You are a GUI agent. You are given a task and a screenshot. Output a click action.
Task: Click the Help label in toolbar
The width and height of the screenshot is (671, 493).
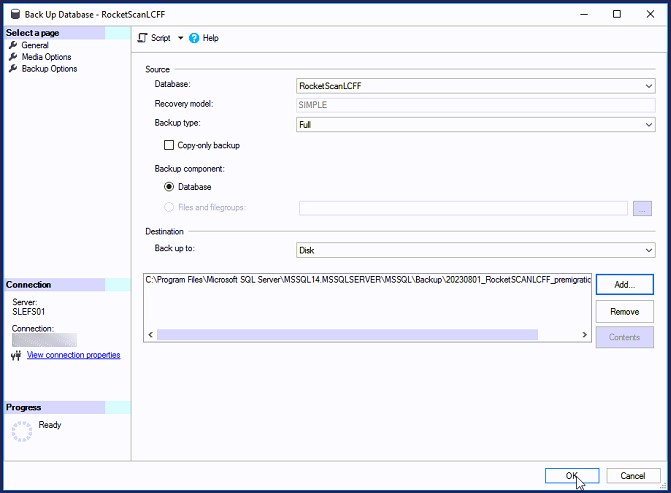tap(211, 38)
